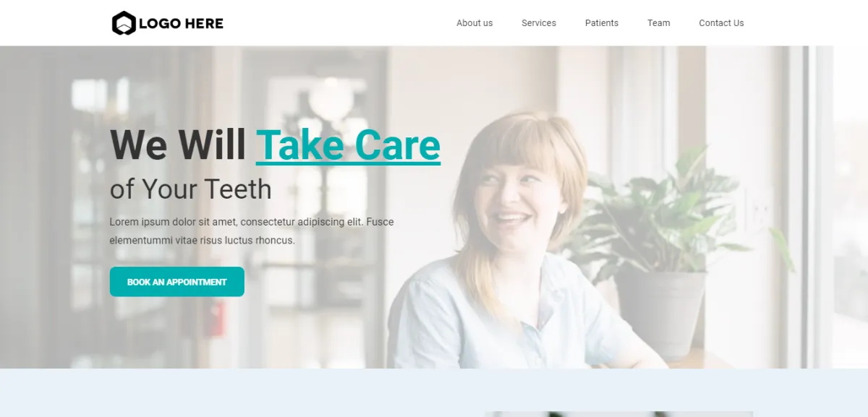Click the "We Will" headline text
The height and width of the screenshot is (417, 868).
coord(178,145)
